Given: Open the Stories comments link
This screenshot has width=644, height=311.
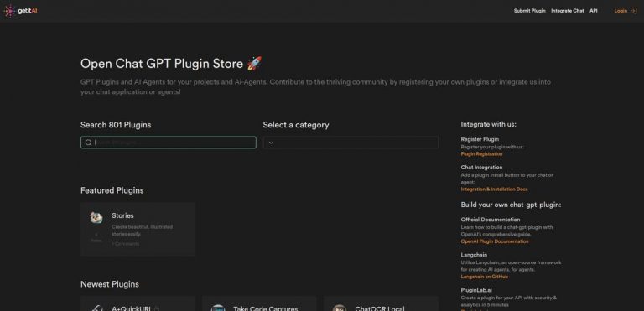Looking at the screenshot, I should pyautogui.click(x=125, y=244).
